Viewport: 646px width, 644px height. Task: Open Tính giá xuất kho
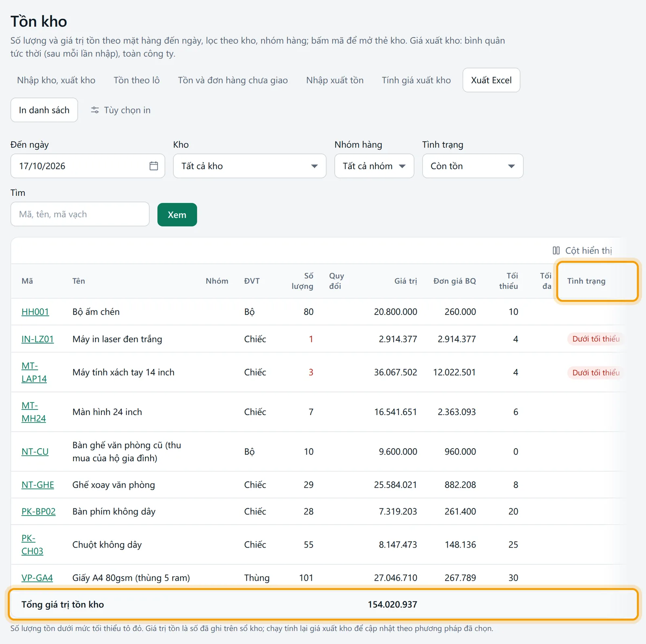coord(416,80)
